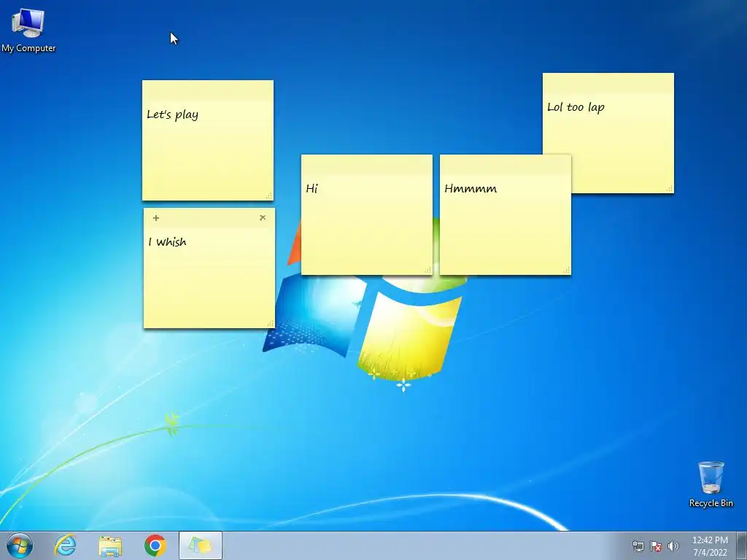Select the Recycle Bin icon

pyautogui.click(x=711, y=484)
